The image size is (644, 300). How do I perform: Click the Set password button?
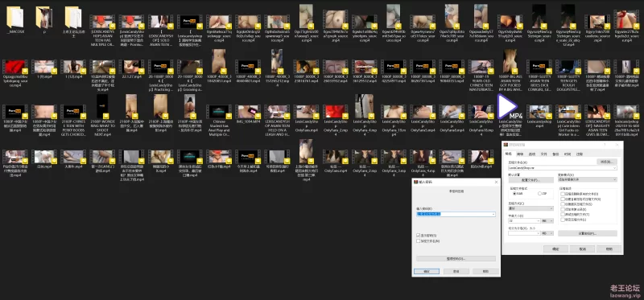click(588, 233)
